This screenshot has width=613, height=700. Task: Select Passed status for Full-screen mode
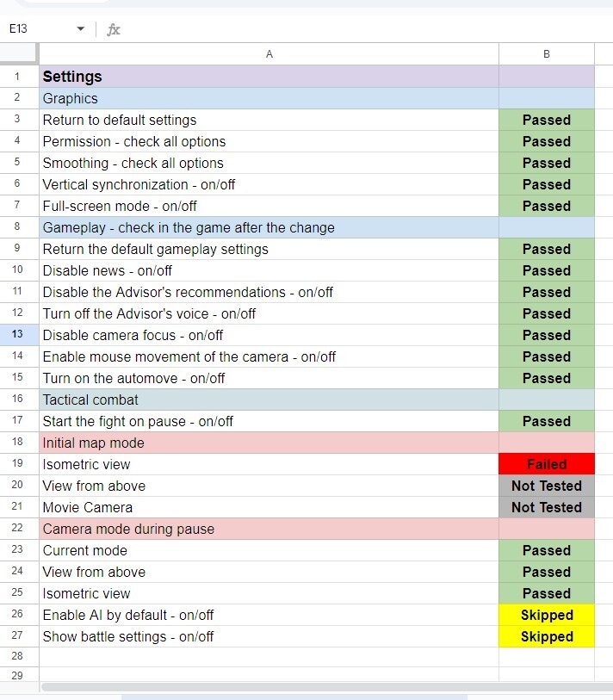point(547,206)
